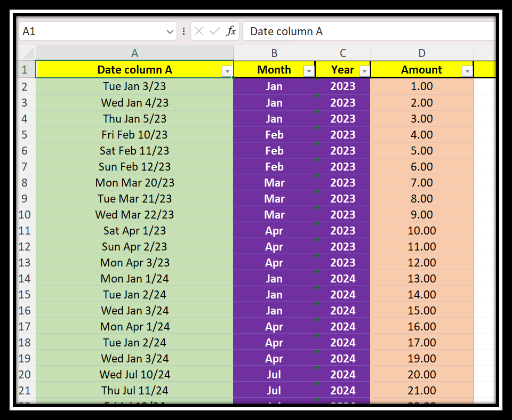Select row 14 header
The height and width of the screenshot is (420, 512).
coord(26,278)
